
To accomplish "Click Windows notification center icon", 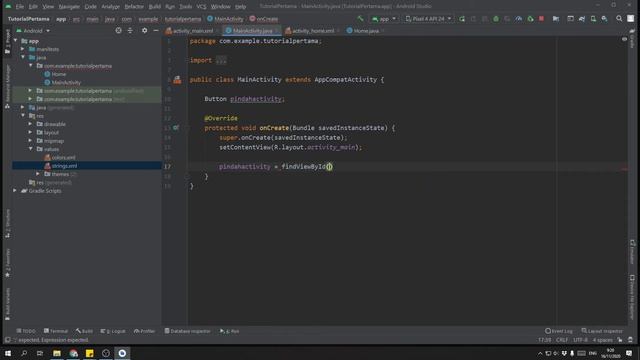I will point(629,353).
